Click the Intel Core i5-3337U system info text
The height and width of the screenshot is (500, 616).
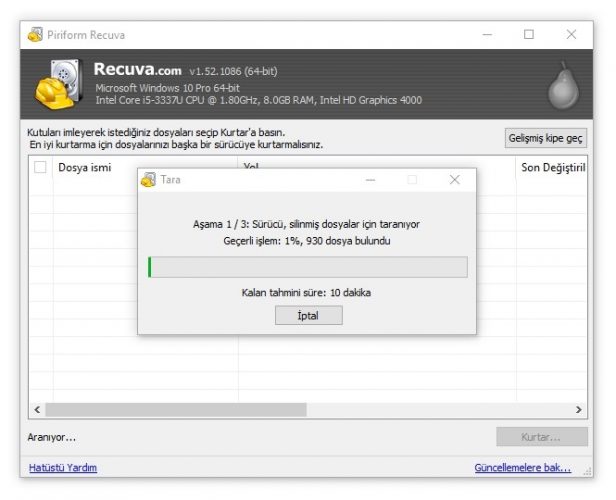click(x=258, y=100)
